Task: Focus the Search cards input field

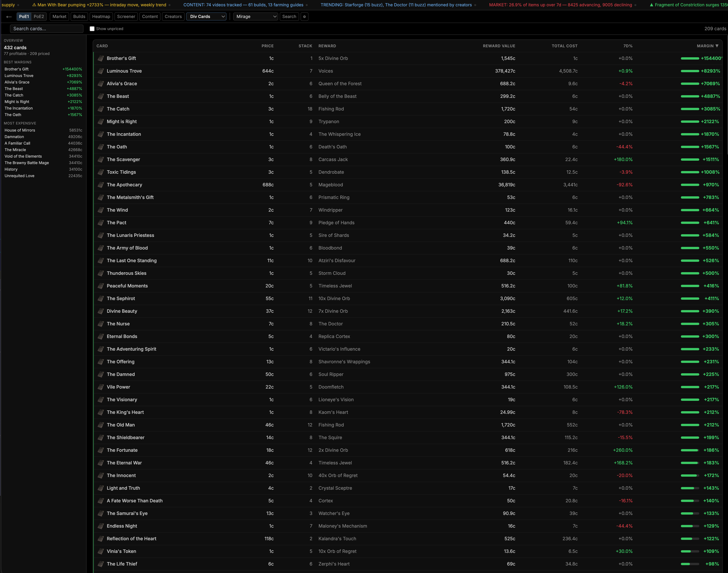Action: point(47,29)
